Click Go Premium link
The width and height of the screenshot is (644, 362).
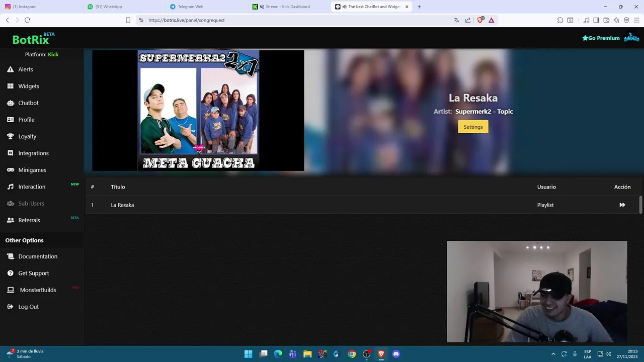coord(601,38)
